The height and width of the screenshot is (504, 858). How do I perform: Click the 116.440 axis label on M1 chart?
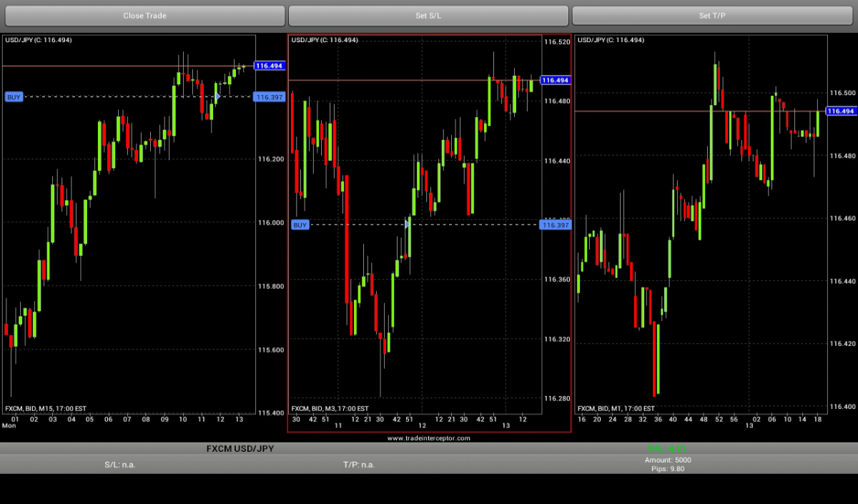click(842, 281)
